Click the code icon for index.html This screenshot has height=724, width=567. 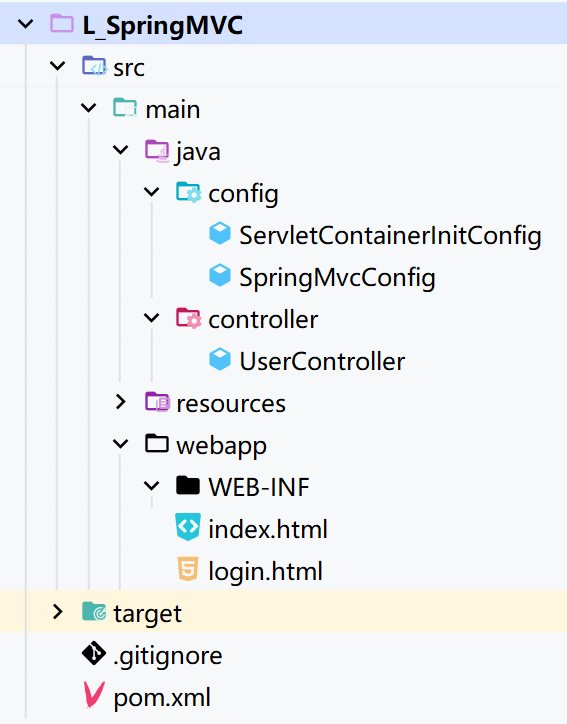tap(188, 527)
